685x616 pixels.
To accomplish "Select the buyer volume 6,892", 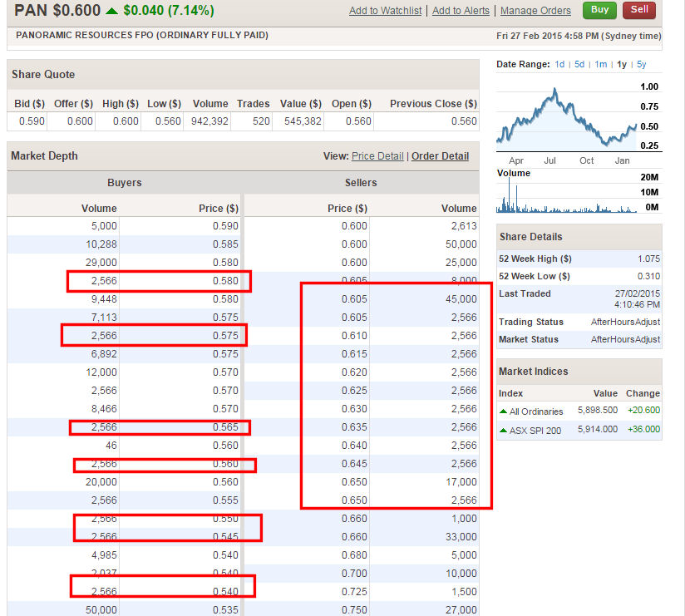I will (x=104, y=354).
